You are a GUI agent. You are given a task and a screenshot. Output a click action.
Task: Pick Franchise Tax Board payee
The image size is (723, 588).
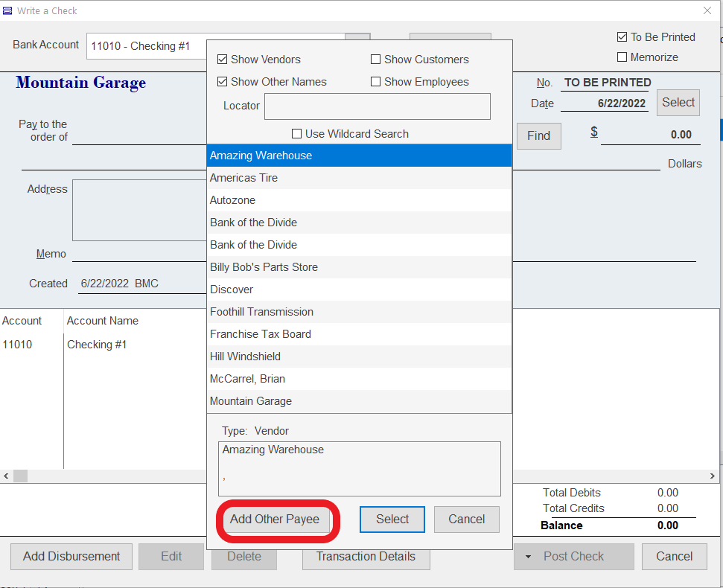260,334
